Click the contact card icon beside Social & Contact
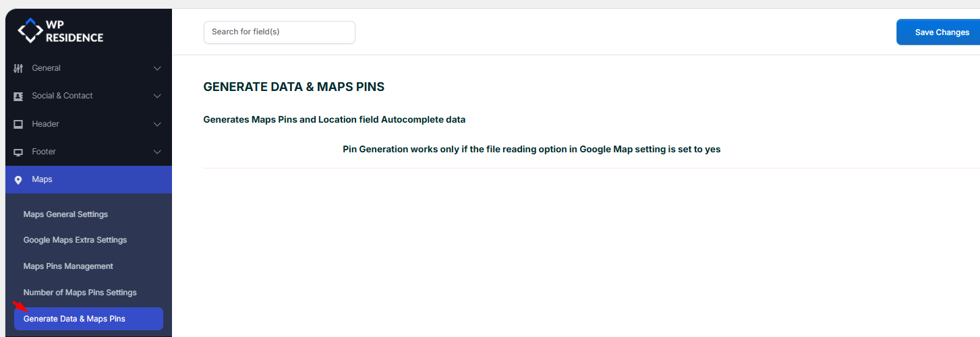980x337 pixels. pos(18,96)
